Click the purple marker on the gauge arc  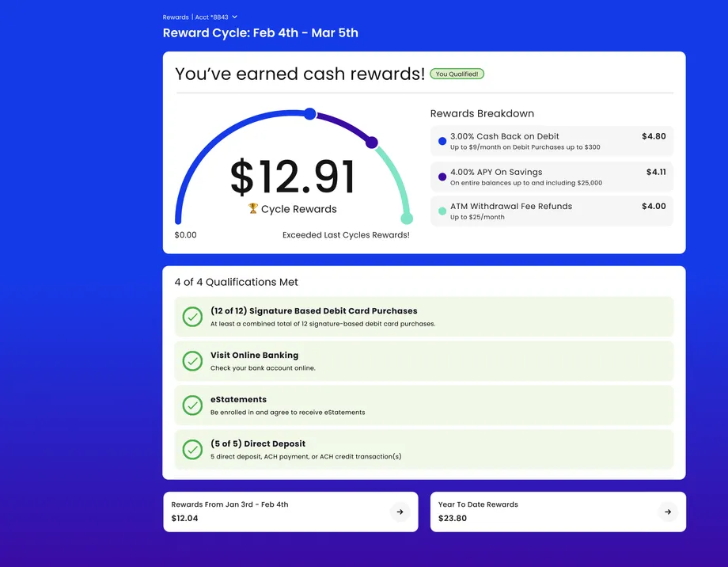372,143
